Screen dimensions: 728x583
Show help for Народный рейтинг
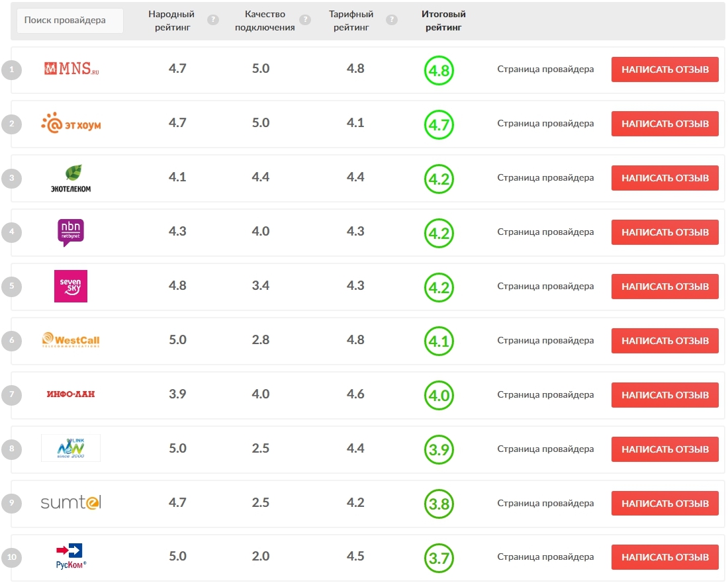tap(212, 20)
